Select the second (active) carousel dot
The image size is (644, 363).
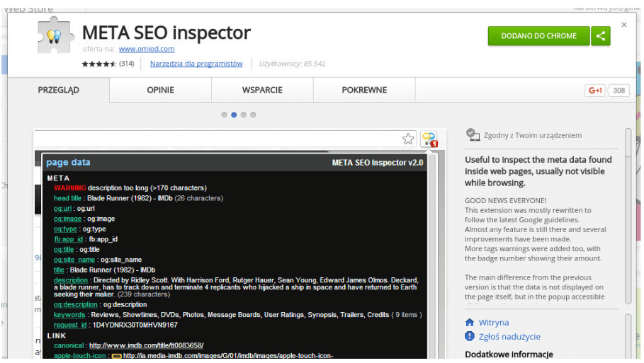pyautogui.click(x=234, y=115)
